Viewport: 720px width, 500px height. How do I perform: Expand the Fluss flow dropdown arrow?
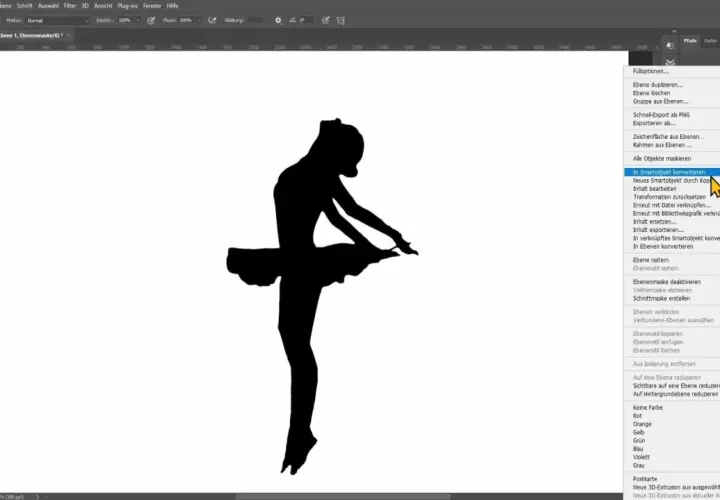point(199,21)
